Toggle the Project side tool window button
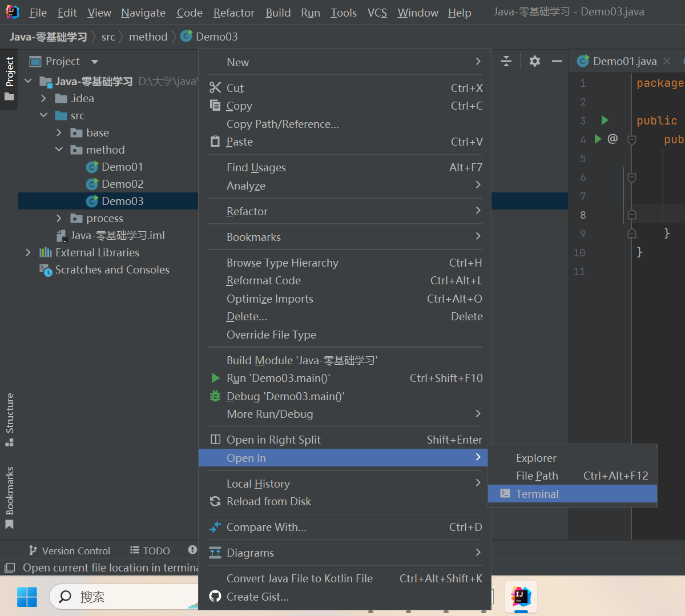685x616 pixels. (9, 78)
